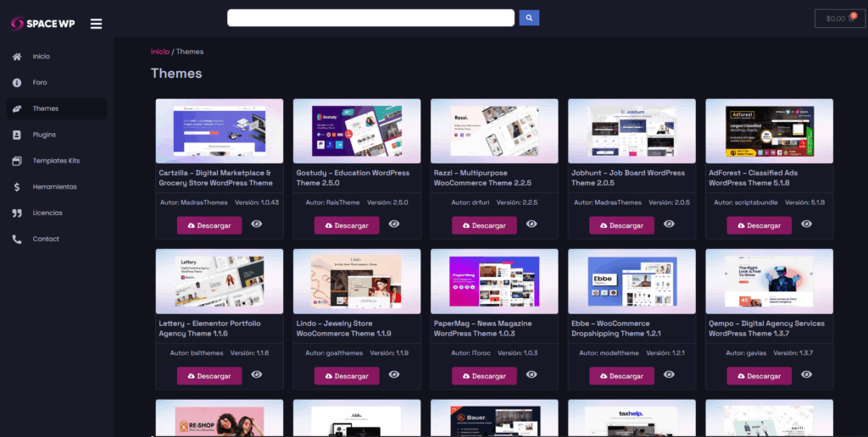This screenshot has height=437, width=868.
Task: Open the Jobhunt Job Board title link
Action: click(x=628, y=178)
